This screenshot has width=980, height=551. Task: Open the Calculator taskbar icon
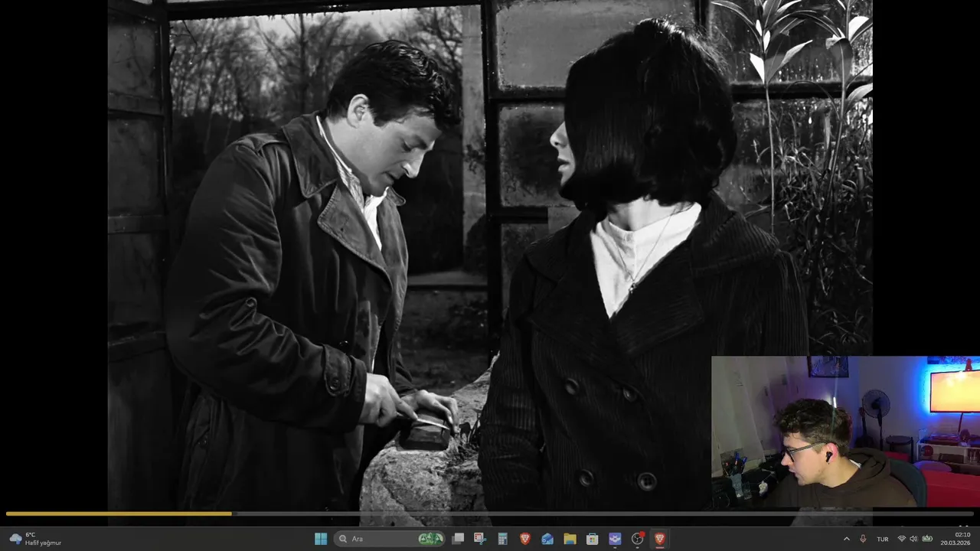502,539
